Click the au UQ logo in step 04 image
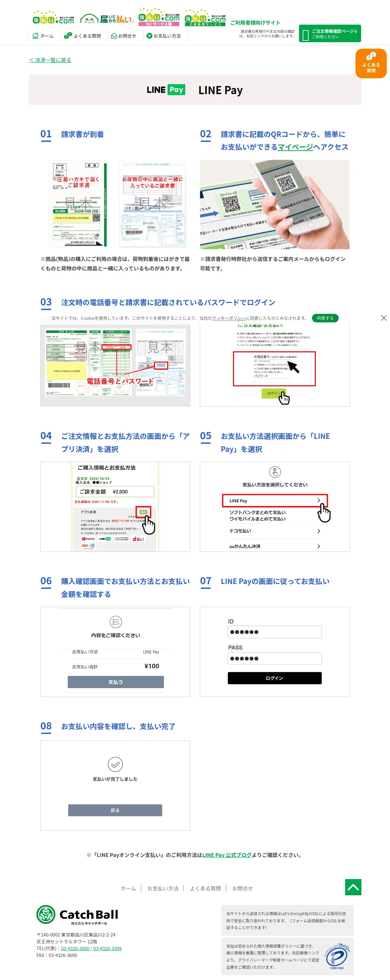This screenshot has height=980, width=390. pyautogui.click(x=88, y=546)
